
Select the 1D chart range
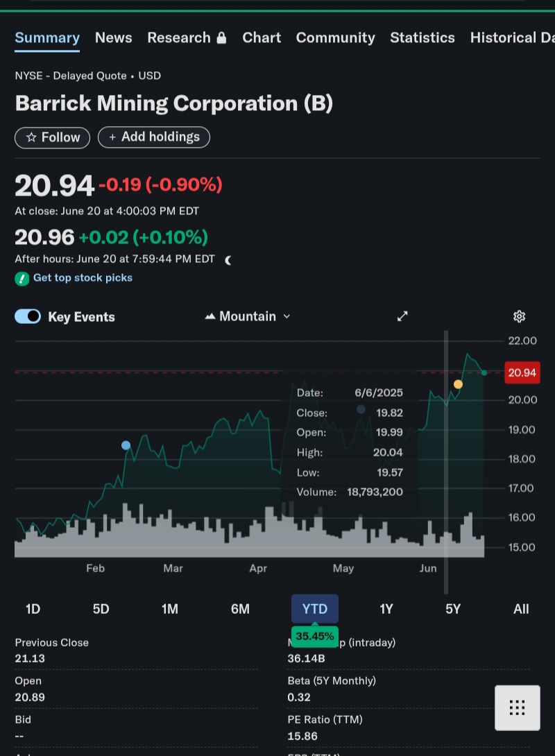[x=33, y=609]
